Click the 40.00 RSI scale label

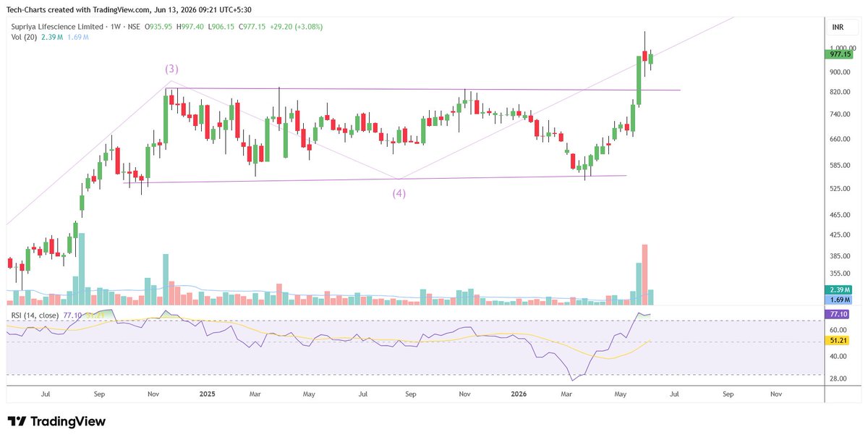838,357
